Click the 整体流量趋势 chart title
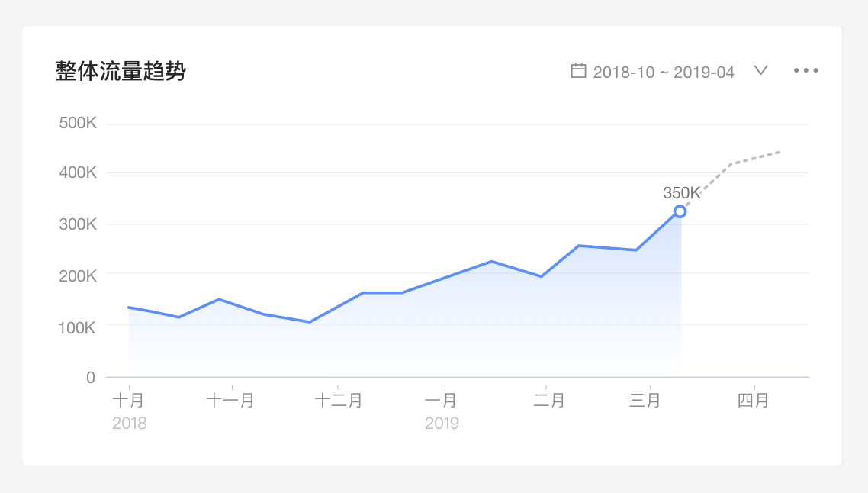 (x=121, y=71)
